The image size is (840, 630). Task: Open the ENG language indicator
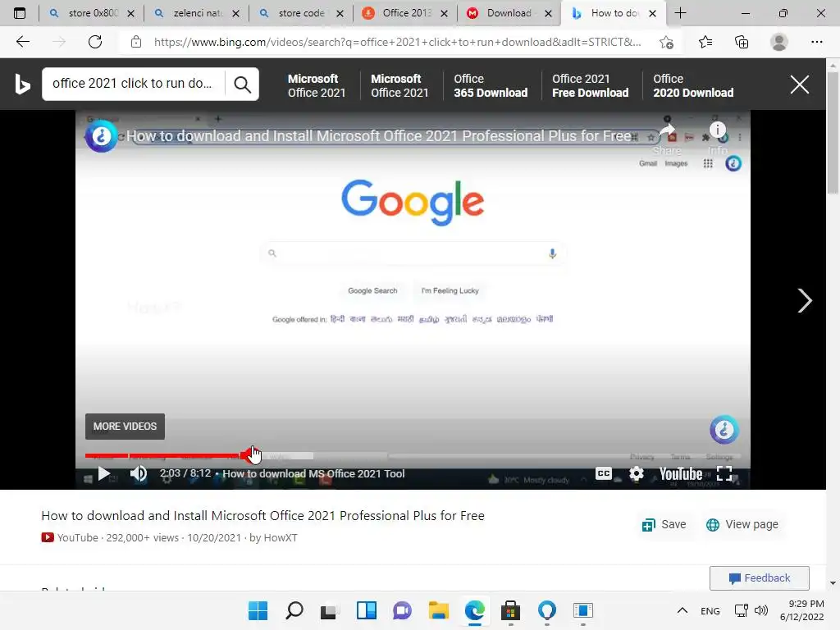click(x=710, y=610)
